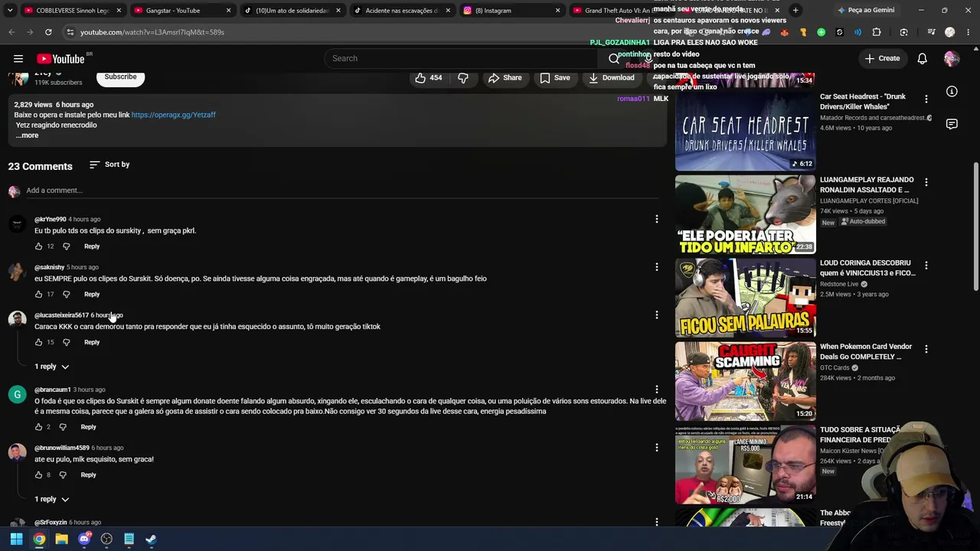Reply to @krYne990's comment
The height and width of the screenshot is (551, 980).
point(92,246)
